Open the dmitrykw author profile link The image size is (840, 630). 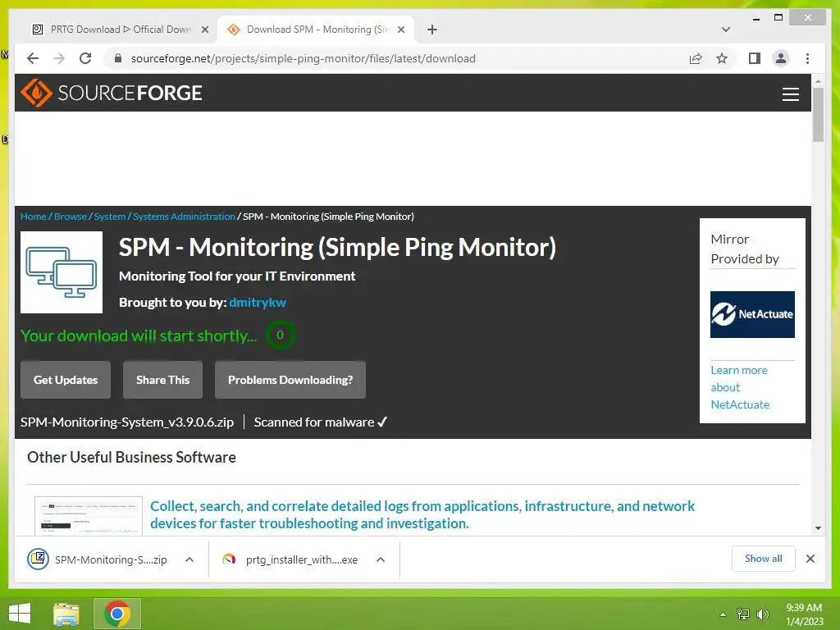(258, 302)
